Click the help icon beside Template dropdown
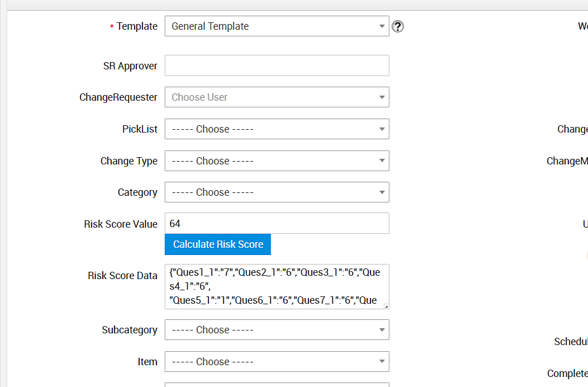The height and width of the screenshot is (387, 588). coord(397,26)
